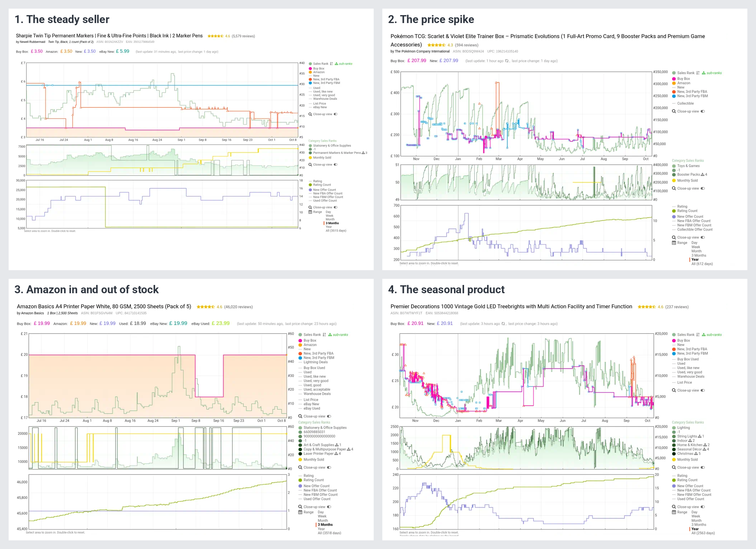Click the Sales Rank sort icon in the Printer Paper legend

pos(324,335)
